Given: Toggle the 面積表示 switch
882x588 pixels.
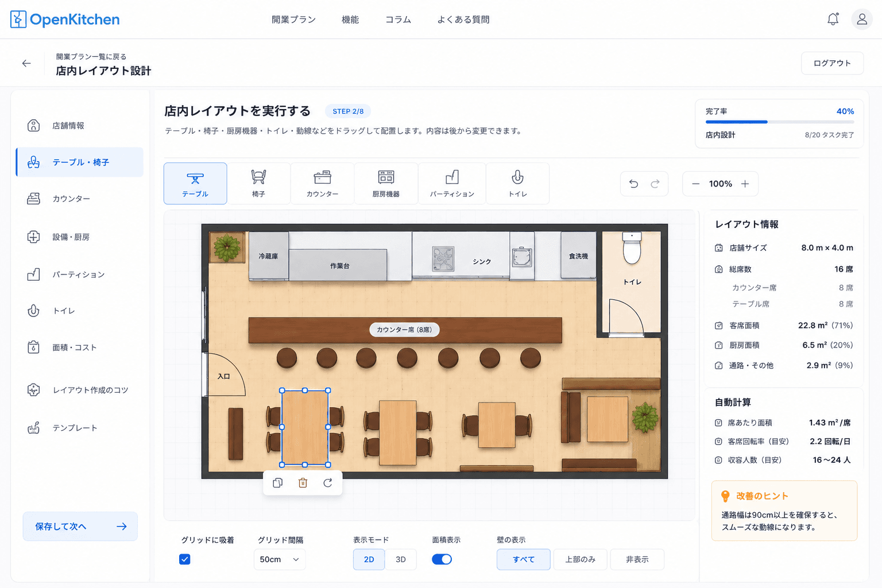Looking at the screenshot, I should tap(442, 559).
